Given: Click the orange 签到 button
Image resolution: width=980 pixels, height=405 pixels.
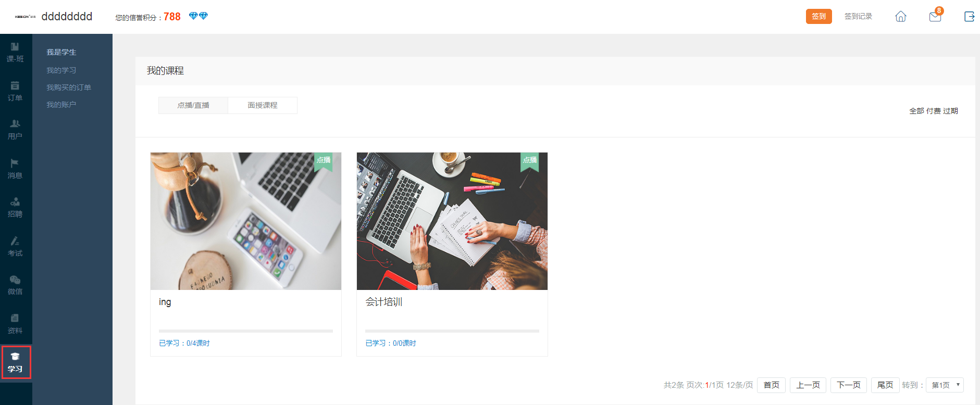Looking at the screenshot, I should [819, 16].
